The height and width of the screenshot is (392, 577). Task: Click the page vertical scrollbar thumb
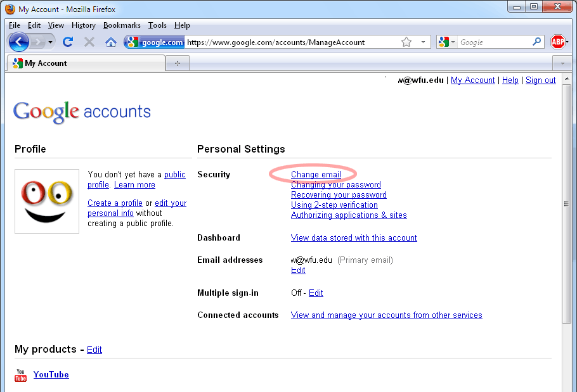(x=566, y=204)
